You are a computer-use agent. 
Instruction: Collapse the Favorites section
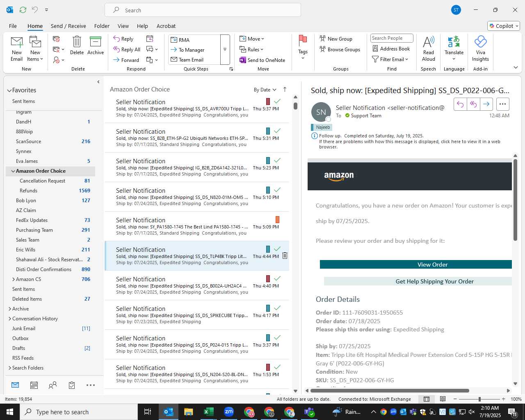point(9,90)
